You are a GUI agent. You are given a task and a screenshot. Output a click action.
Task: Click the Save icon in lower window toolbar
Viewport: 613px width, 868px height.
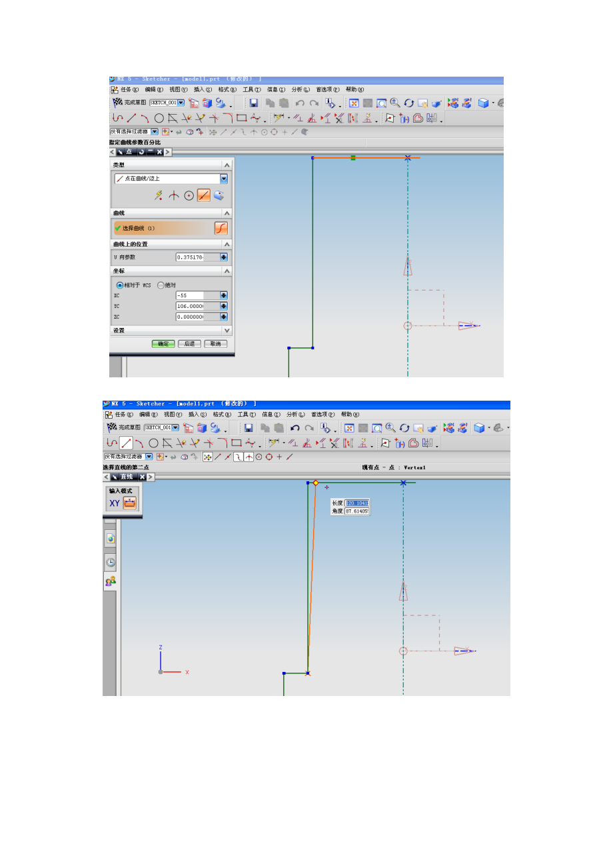click(x=248, y=427)
